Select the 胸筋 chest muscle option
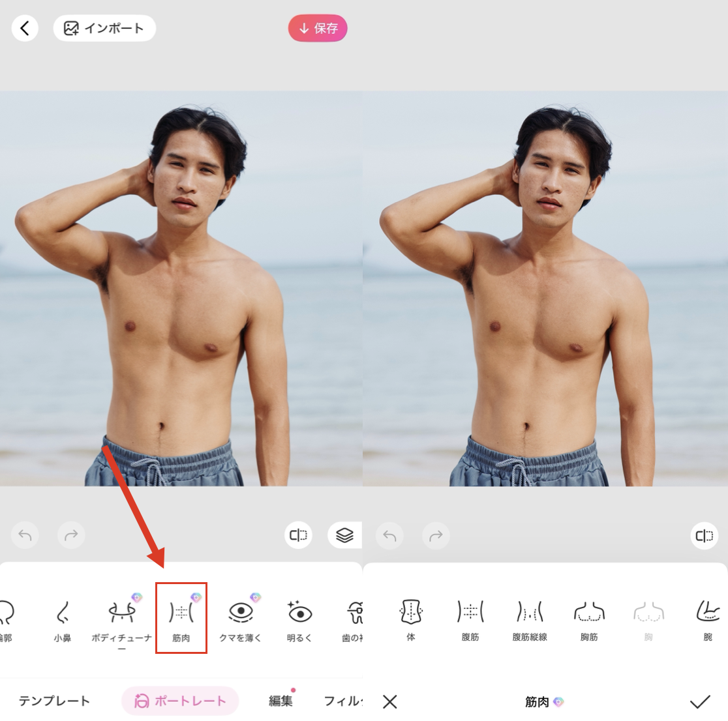Screen dimensions: 728x721 (x=589, y=617)
